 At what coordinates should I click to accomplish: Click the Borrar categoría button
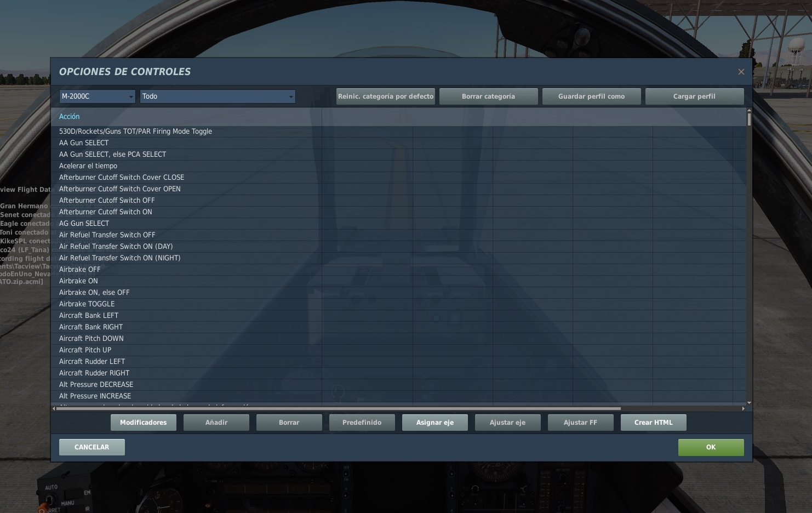(x=489, y=96)
